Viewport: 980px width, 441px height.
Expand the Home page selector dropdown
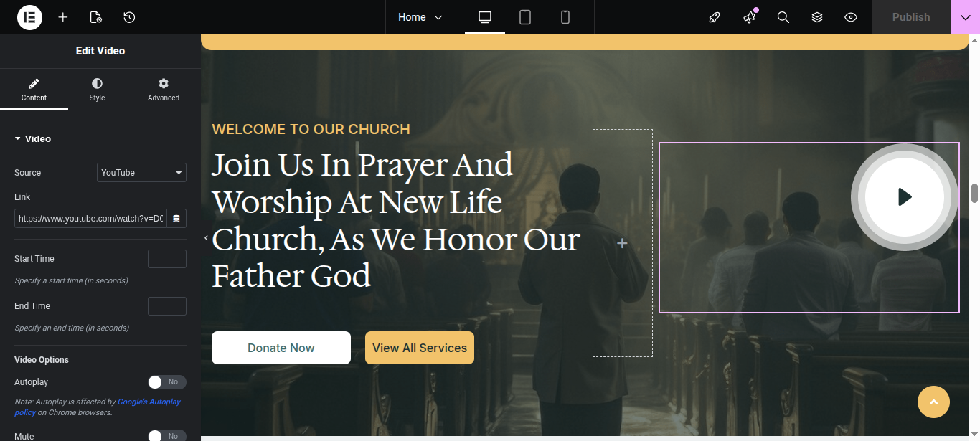[420, 17]
